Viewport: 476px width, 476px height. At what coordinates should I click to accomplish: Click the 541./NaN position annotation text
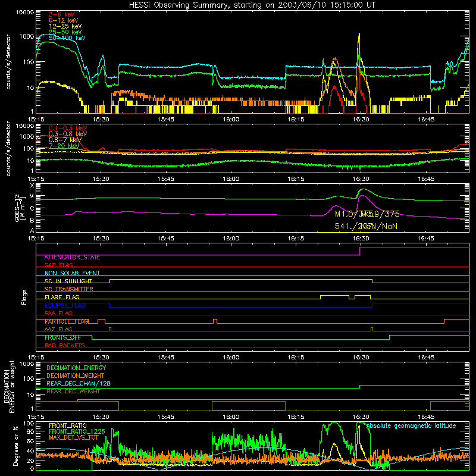(x=366, y=226)
